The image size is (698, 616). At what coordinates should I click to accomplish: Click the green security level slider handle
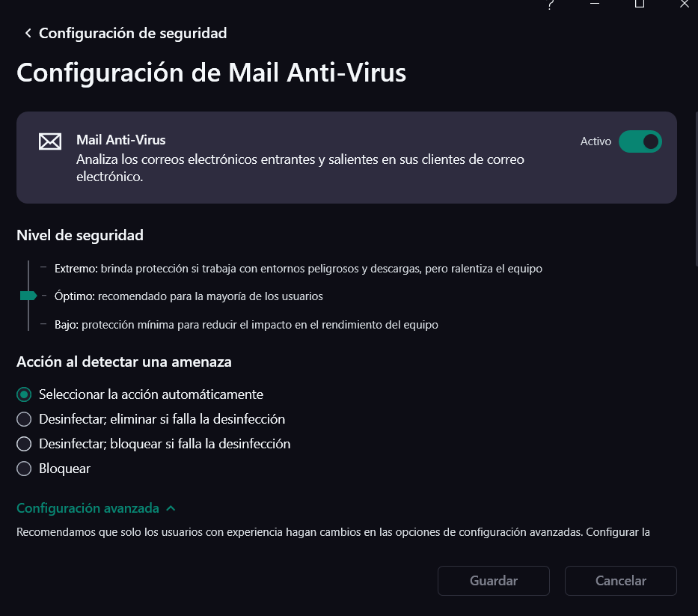point(28,296)
